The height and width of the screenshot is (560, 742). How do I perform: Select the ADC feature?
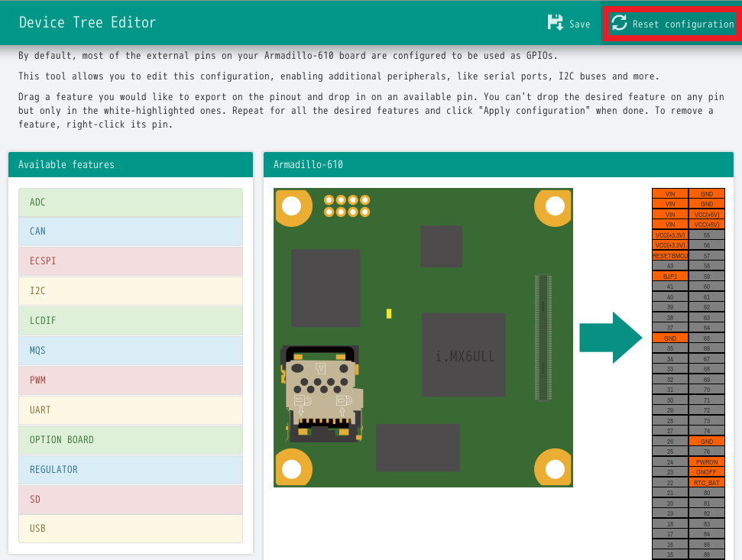click(131, 202)
